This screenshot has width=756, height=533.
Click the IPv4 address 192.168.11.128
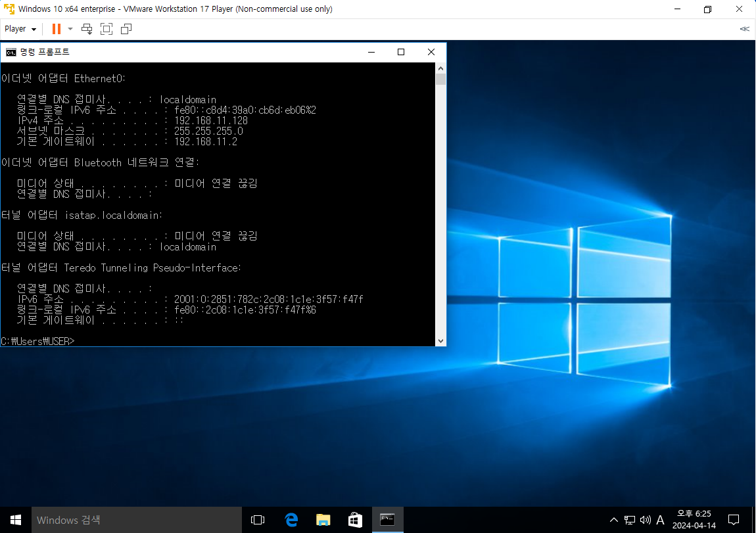pos(211,120)
